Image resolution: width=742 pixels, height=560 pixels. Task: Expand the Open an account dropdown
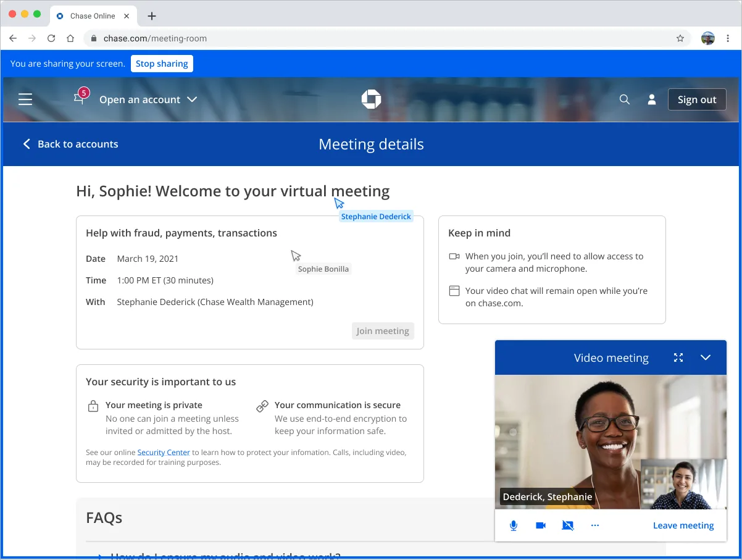tap(148, 99)
